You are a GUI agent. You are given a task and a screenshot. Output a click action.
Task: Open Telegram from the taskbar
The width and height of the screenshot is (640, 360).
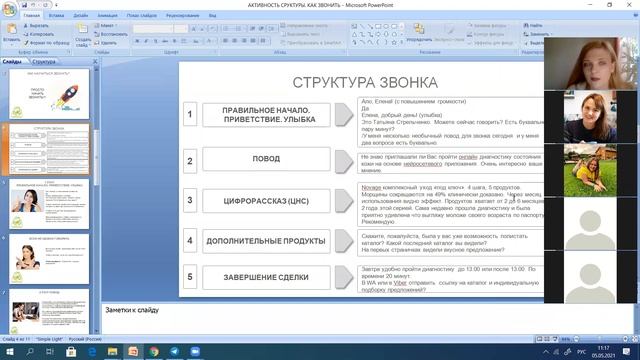click(175, 351)
